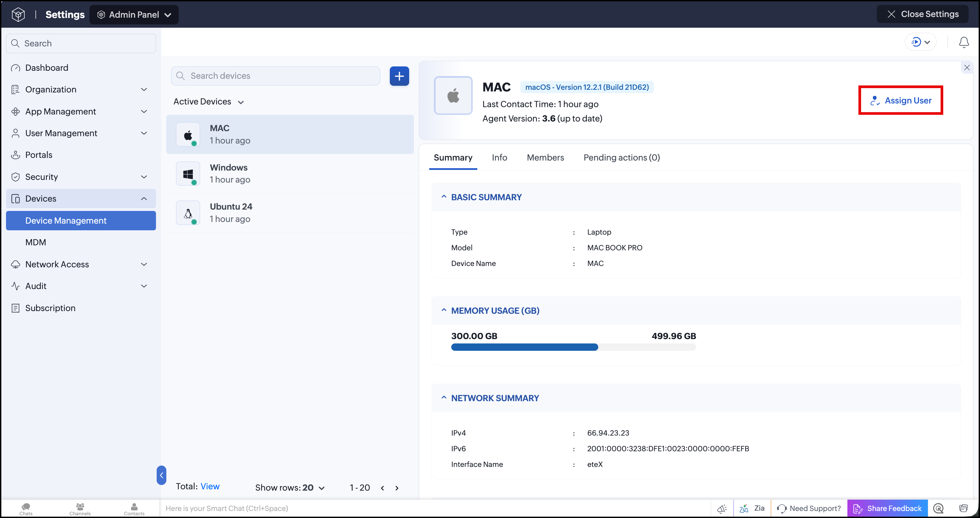Image resolution: width=980 pixels, height=518 pixels.
Task: Open the Active Devices filter dropdown
Action: click(x=208, y=101)
